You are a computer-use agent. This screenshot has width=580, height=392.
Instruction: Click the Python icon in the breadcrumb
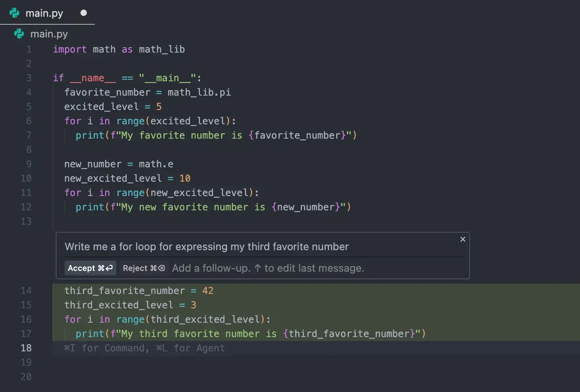click(x=19, y=34)
